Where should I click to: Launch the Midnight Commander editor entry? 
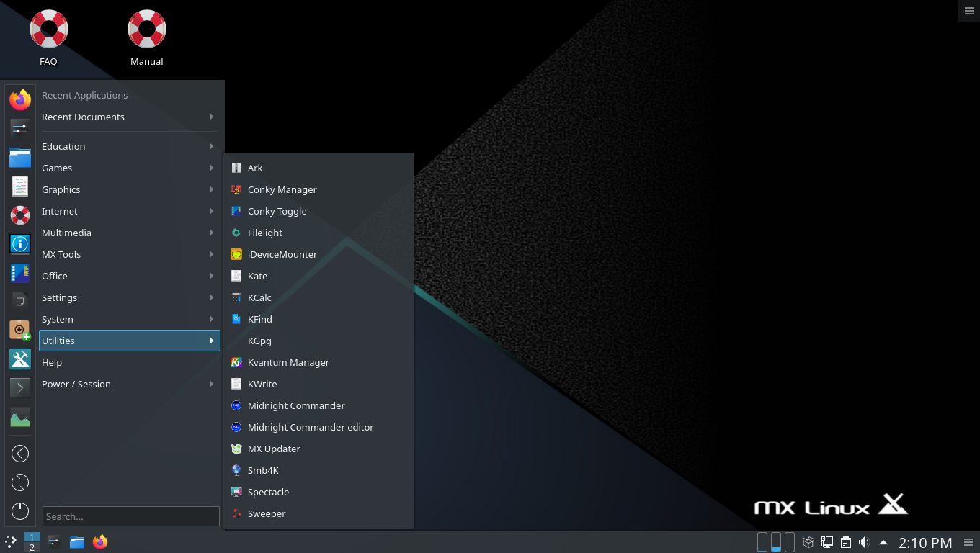pos(318,427)
